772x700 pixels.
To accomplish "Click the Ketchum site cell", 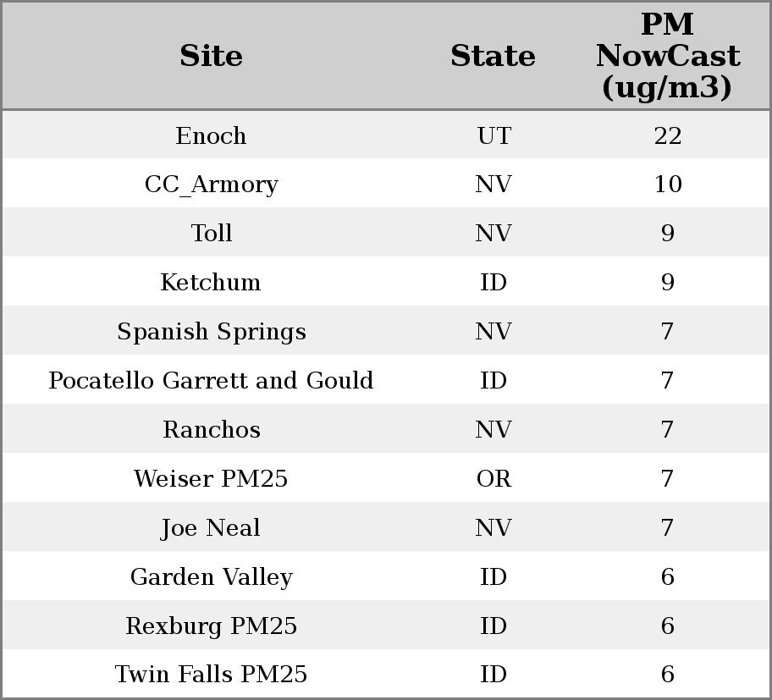I will coord(211,283).
